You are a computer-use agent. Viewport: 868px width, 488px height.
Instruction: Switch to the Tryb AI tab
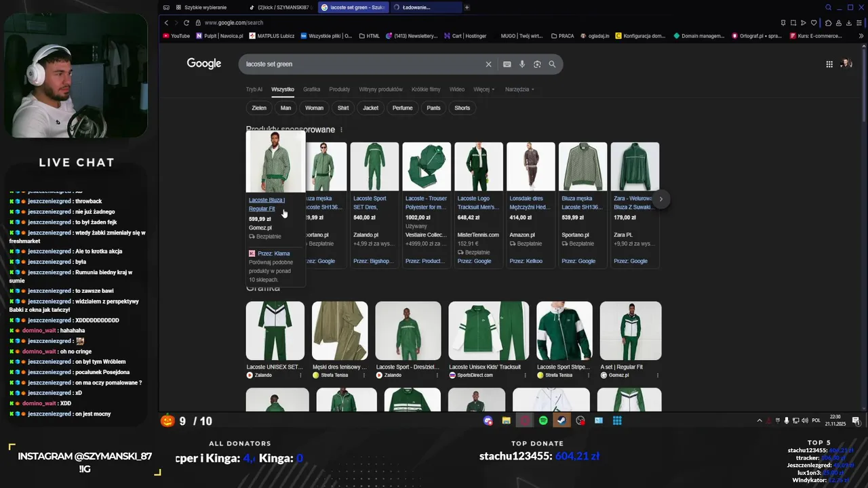point(254,89)
